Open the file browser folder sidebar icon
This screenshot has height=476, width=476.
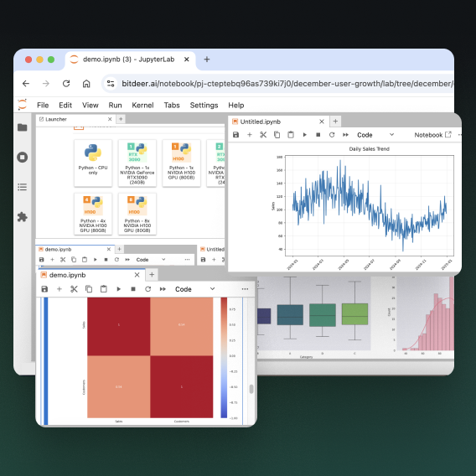[x=22, y=127]
